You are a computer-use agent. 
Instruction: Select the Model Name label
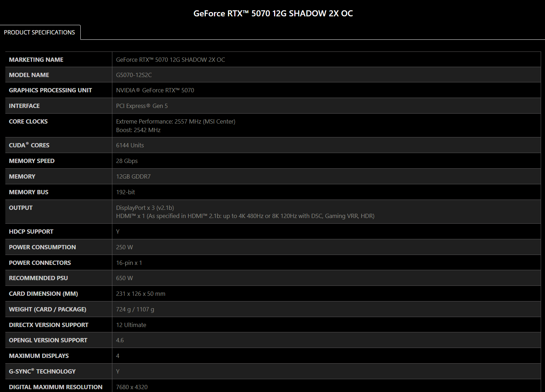pos(29,75)
